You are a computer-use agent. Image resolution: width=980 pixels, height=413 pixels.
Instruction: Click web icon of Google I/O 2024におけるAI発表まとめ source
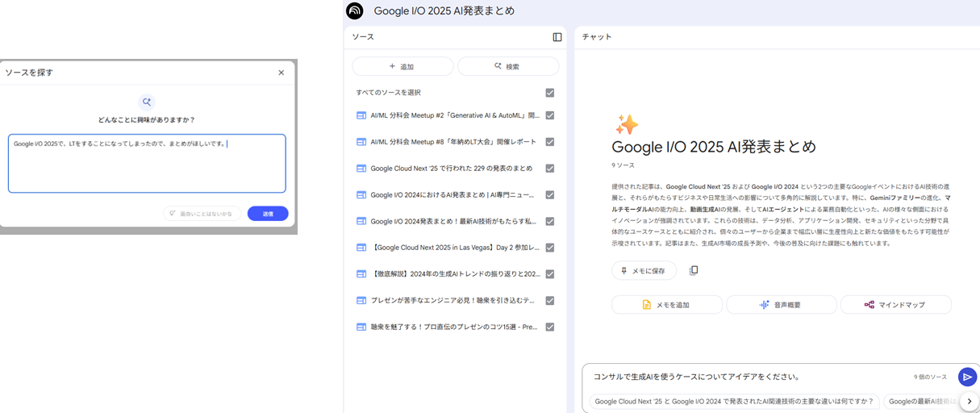(361, 195)
